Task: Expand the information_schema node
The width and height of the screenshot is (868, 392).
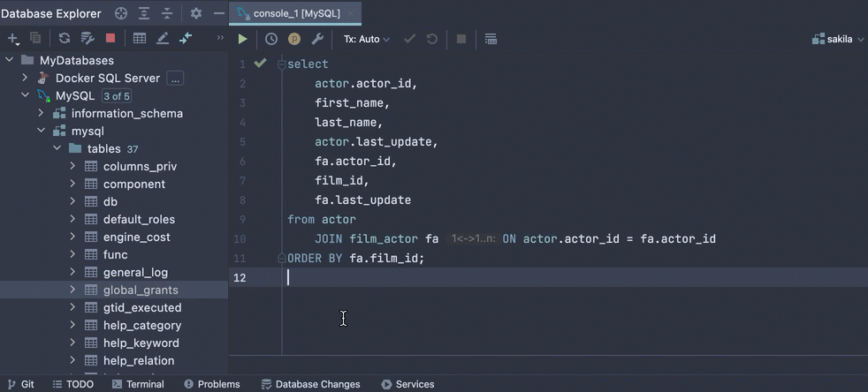Action: pyautogui.click(x=41, y=113)
